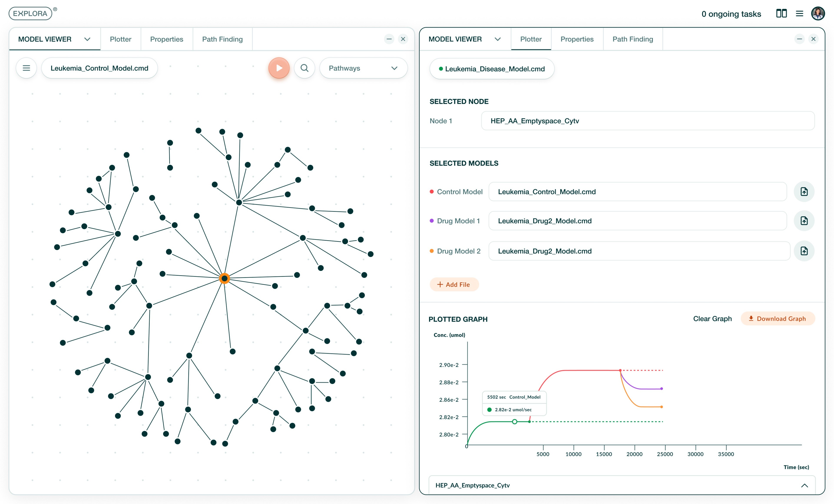Open the top-right main menu icon
The height and width of the screenshot is (504, 834).
tap(799, 13)
